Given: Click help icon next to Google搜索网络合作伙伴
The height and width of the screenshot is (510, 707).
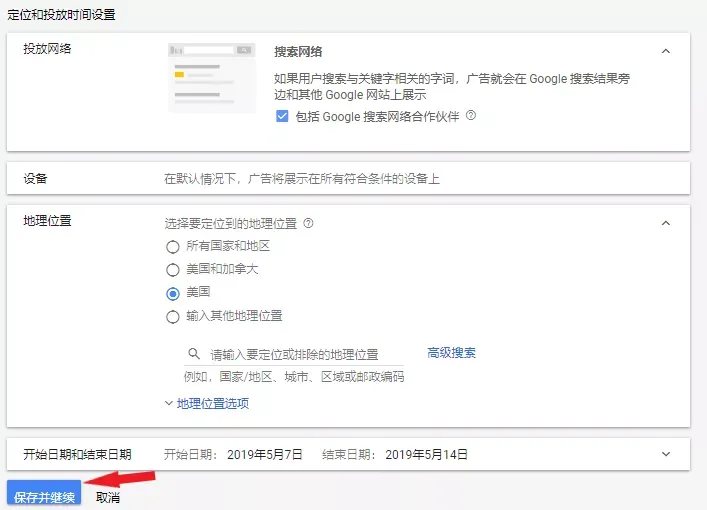Looking at the screenshot, I should coord(471,115).
